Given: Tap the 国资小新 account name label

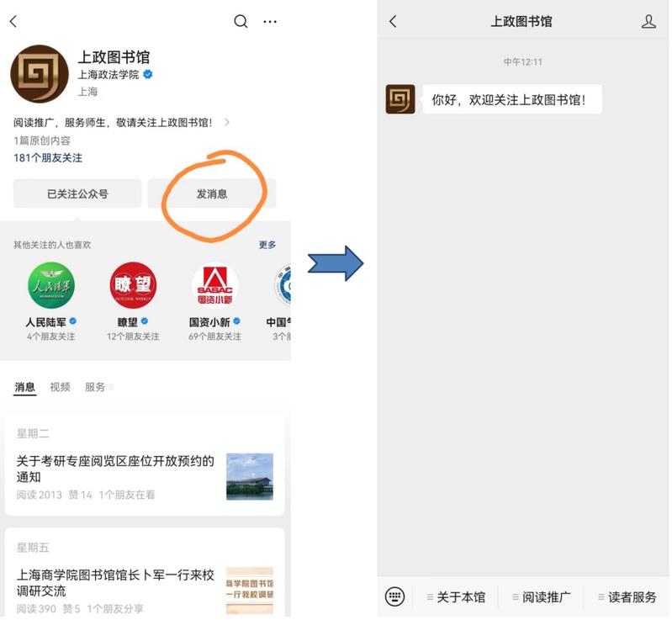Looking at the screenshot, I should (209, 322).
